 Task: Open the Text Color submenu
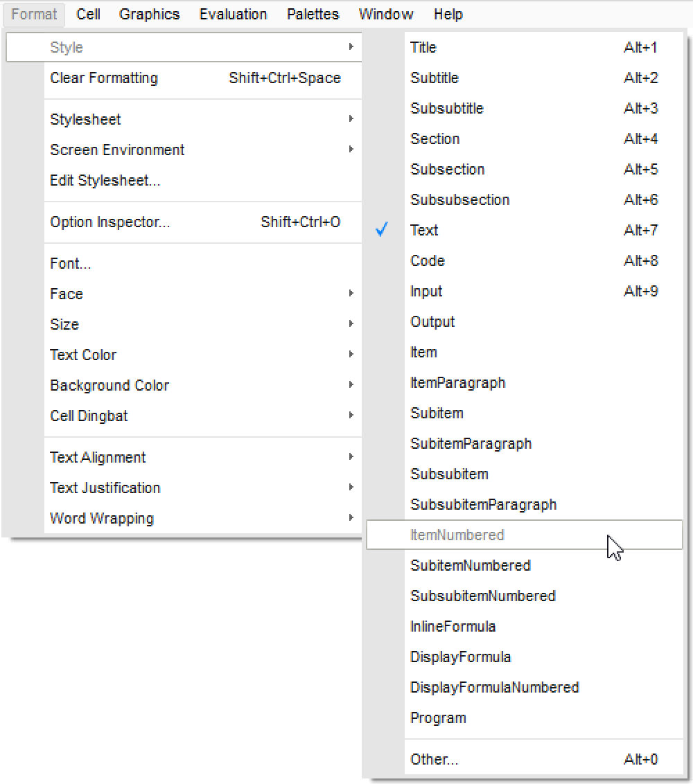click(83, 355)
